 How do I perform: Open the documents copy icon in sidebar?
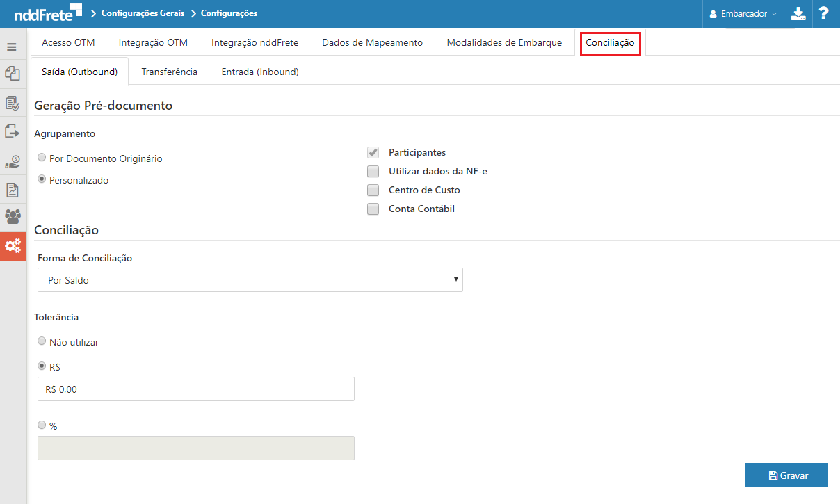(12, 73)
